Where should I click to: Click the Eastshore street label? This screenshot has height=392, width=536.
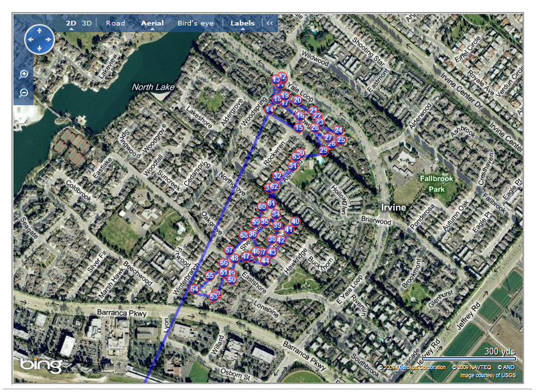tap(254, 282)
